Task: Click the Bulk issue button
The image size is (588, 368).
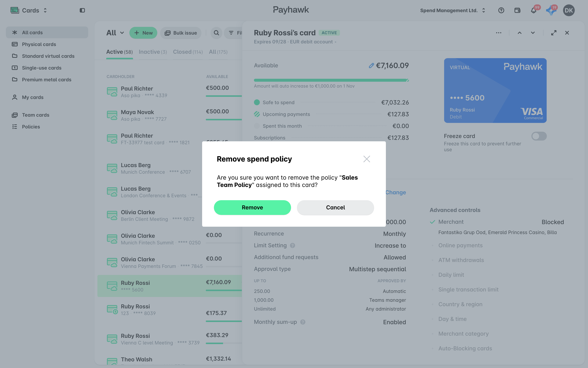Action: 180,33
